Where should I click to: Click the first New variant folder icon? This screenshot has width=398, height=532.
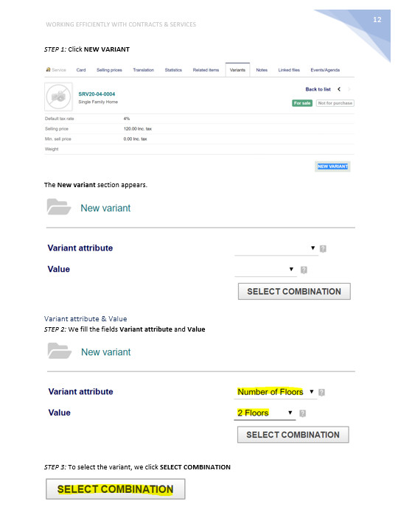[59, 206]
